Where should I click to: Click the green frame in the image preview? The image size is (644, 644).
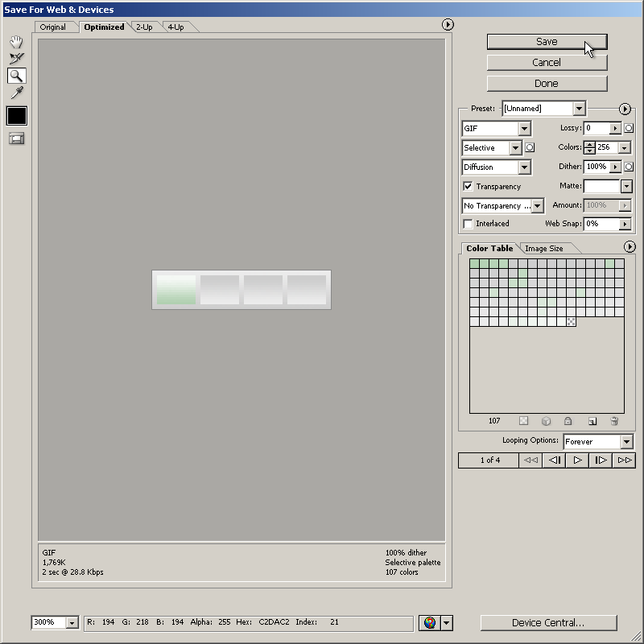coord(176,290)
